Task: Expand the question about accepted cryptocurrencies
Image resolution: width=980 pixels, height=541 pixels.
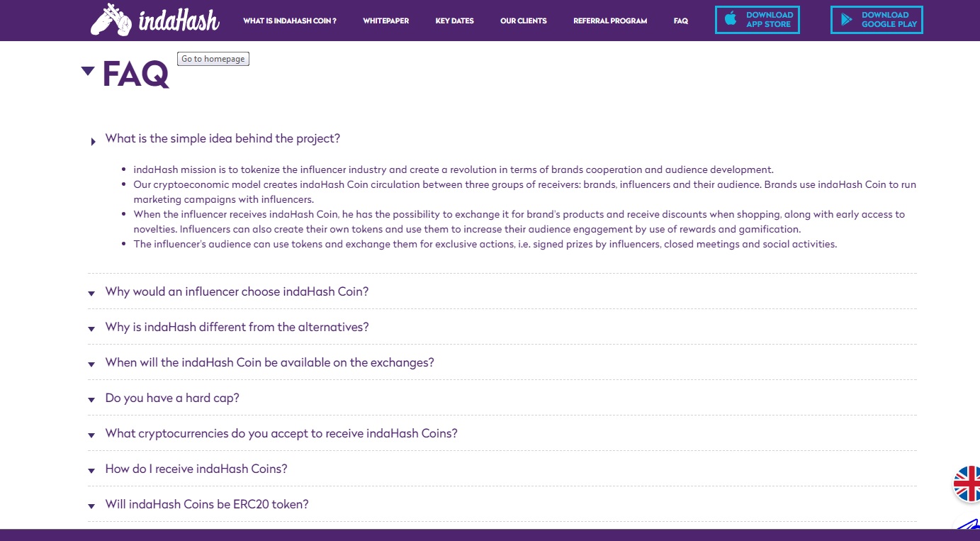Action: pyautogui.click(x=281, y=433)
